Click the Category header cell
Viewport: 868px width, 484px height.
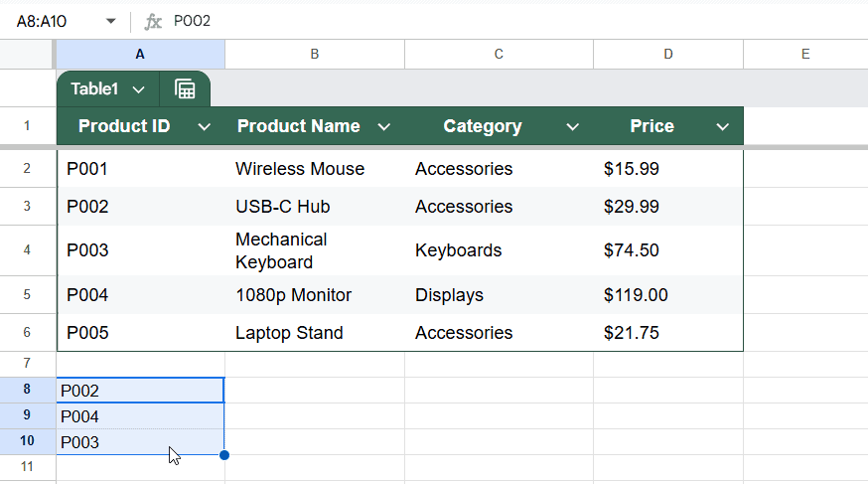tap(499, 126)
